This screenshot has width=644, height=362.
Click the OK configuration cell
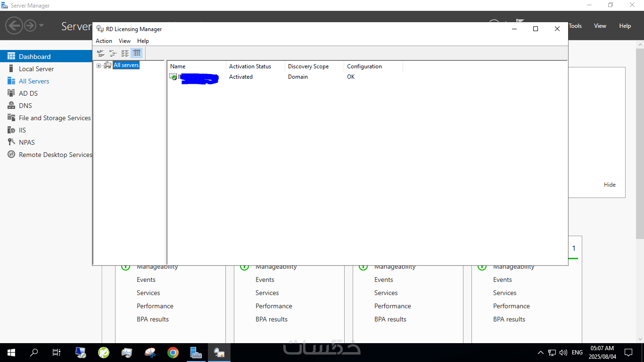pos(351,77)
